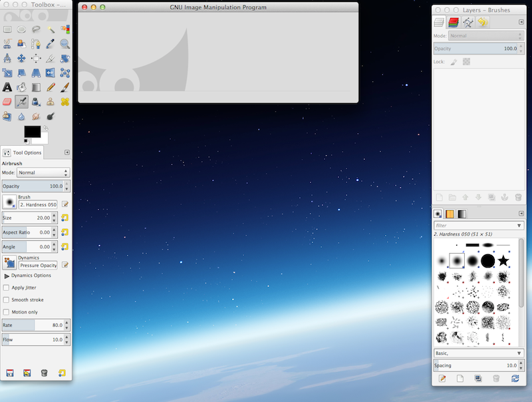Expand the Dynamics Options section
The image size is (532, 402).
coord(7,276)
